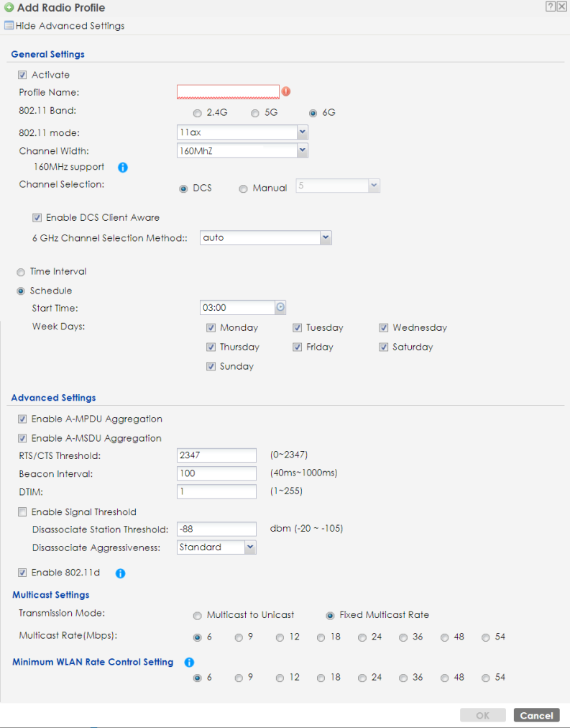Select the 5G band radio button

point(255,113)
